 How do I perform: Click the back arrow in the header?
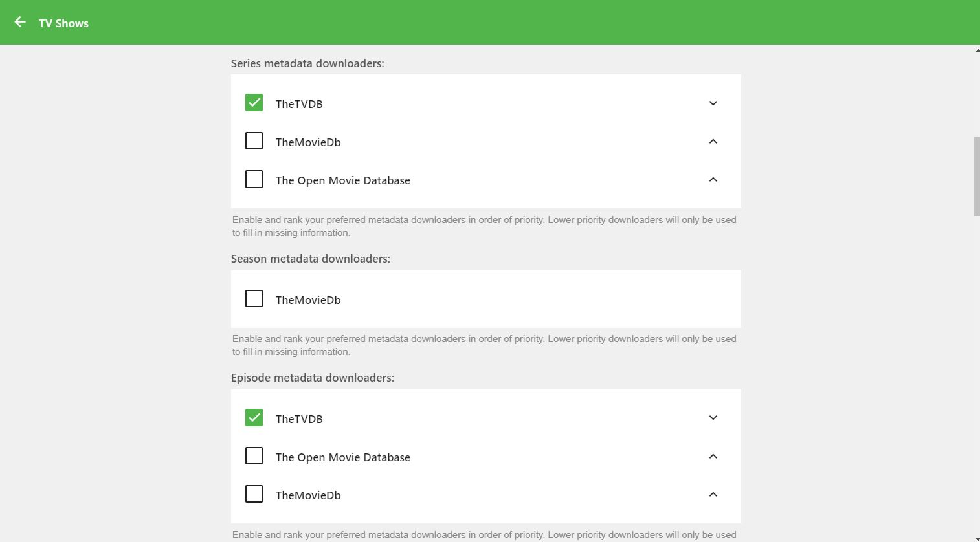coord(20,22)
